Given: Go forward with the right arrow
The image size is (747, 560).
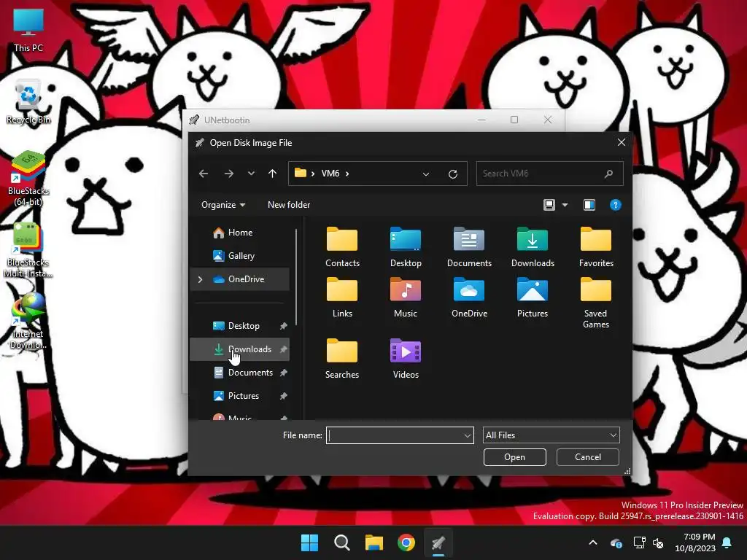Looking at the screenshot, I should click(x=228, y=174).
